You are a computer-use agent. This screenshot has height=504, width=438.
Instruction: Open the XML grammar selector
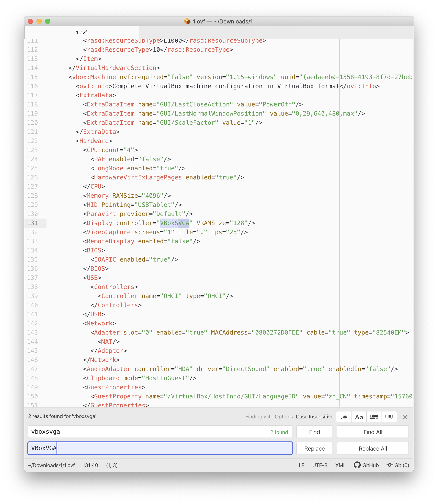[340, 465]
